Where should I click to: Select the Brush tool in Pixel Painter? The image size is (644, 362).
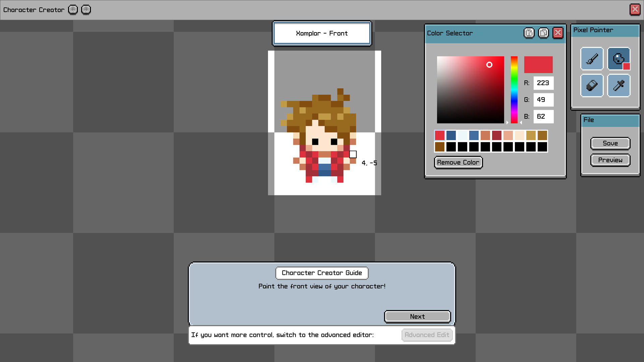point(592,59)
